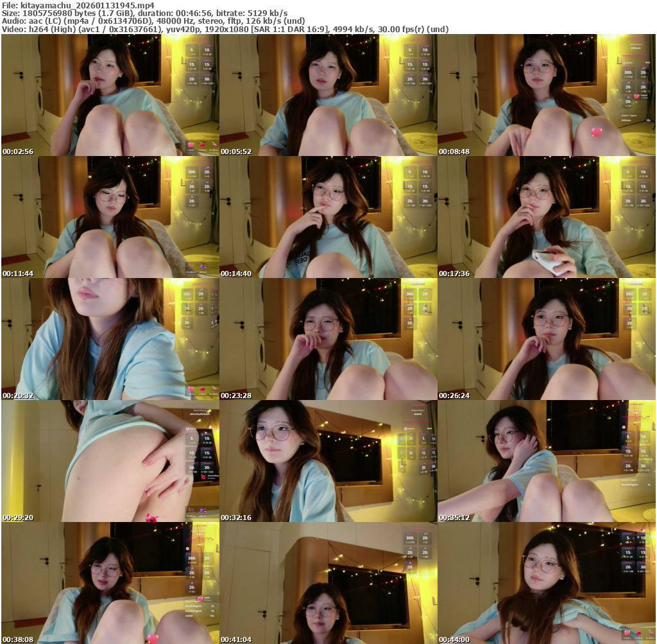The height and width of the screenshot is (644, 657).
Task: Open the thumbnail at 00:44:00
Action: 547,583
